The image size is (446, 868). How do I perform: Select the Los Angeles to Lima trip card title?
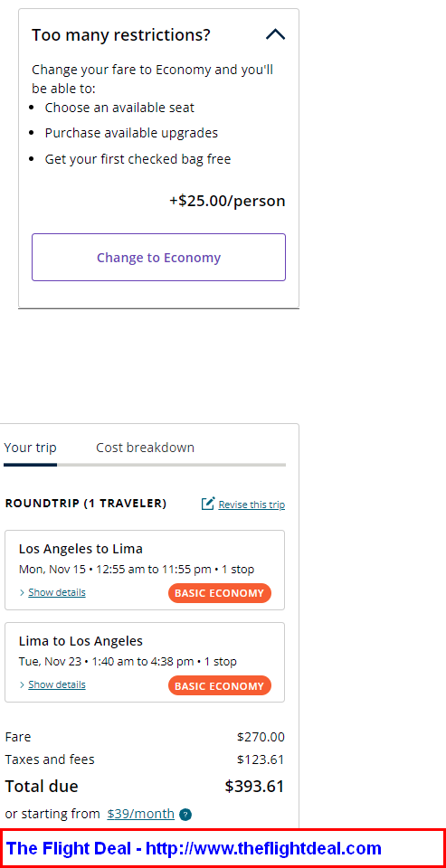pyautogui.click(x=81, y=549)
